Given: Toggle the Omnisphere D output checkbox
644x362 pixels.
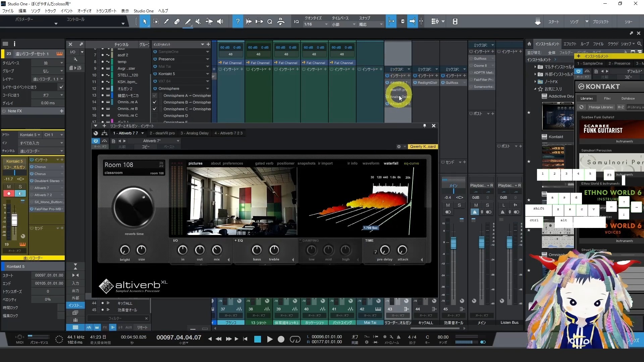Looking at the screenshot, I should point(155,116).
